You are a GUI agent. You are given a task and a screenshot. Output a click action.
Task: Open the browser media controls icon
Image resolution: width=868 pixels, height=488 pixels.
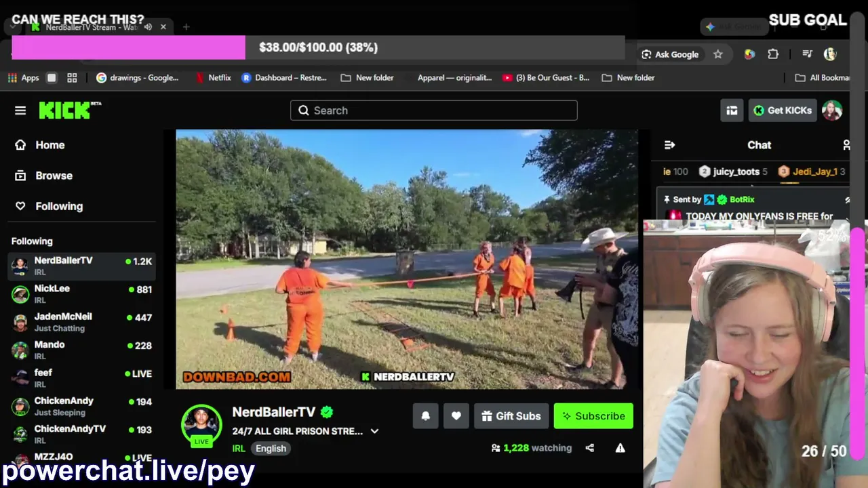pyautogui.click(x=807, y=54)
